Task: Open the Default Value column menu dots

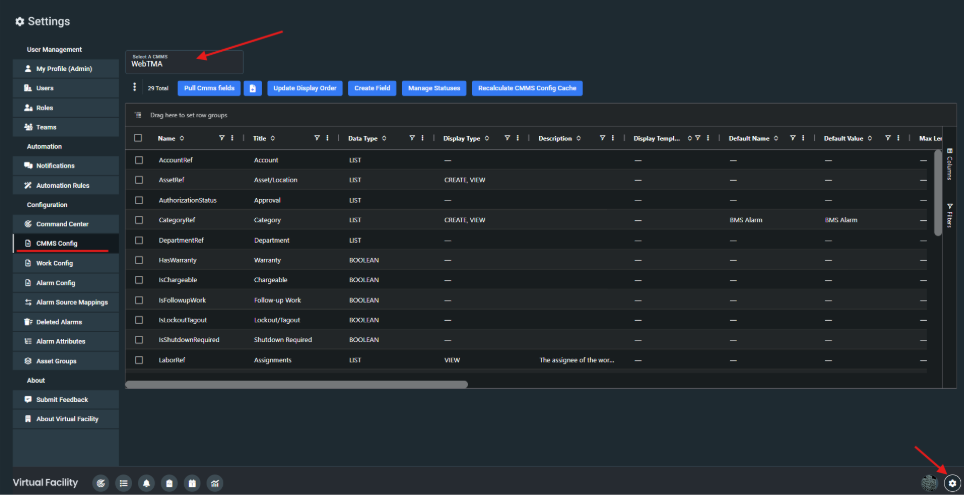Action: [x=898, y=138]
